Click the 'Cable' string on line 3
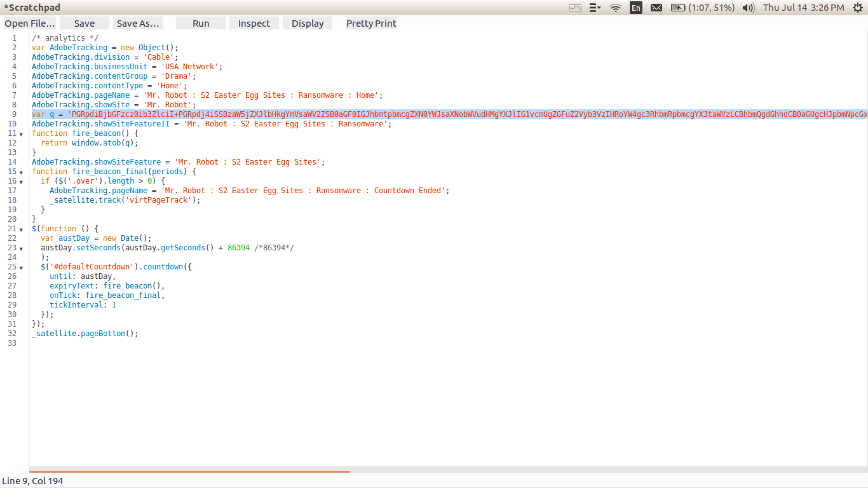The image size is (868, 488). point(159,57)
